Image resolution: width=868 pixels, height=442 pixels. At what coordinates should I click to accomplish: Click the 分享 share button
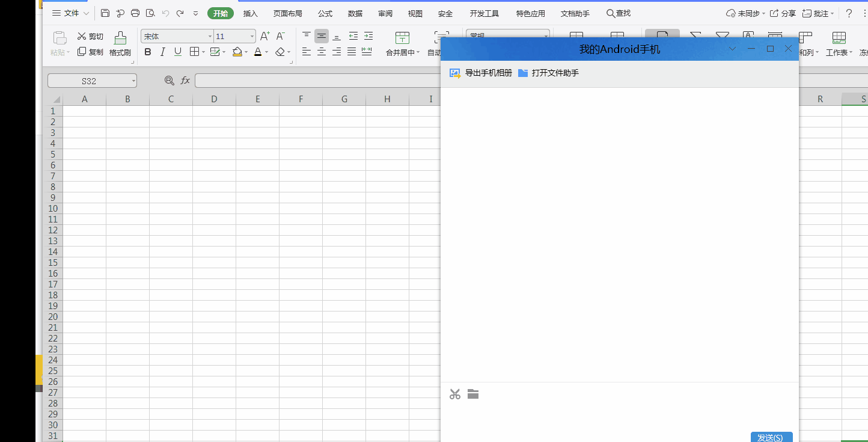coord(783,13)
